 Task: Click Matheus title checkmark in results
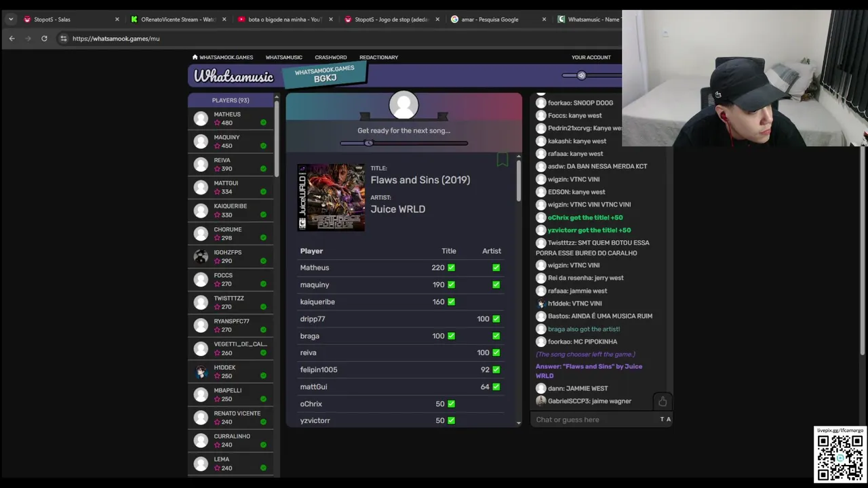(451, 268)
